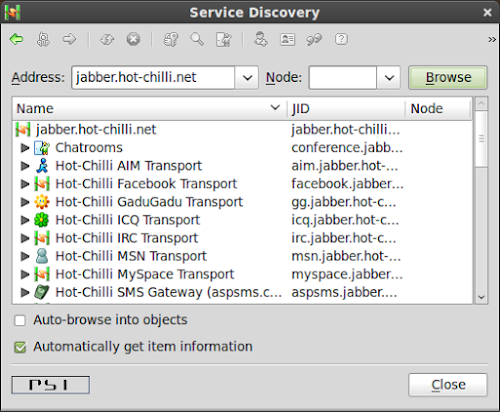Click the stop icon in the toolbar
The width and height of the screenshot is (500, 412).
click(x=133, y=39)
